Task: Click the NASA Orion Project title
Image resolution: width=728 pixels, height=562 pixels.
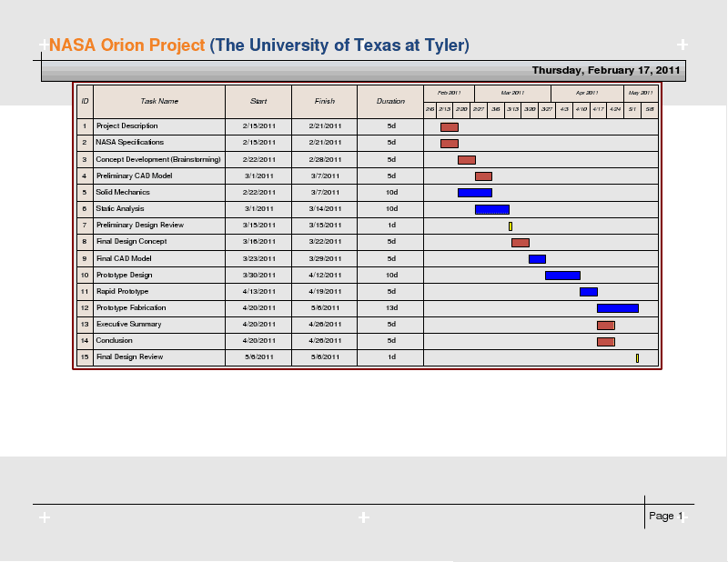Action: pyautogui.click(x=126, y=45)
